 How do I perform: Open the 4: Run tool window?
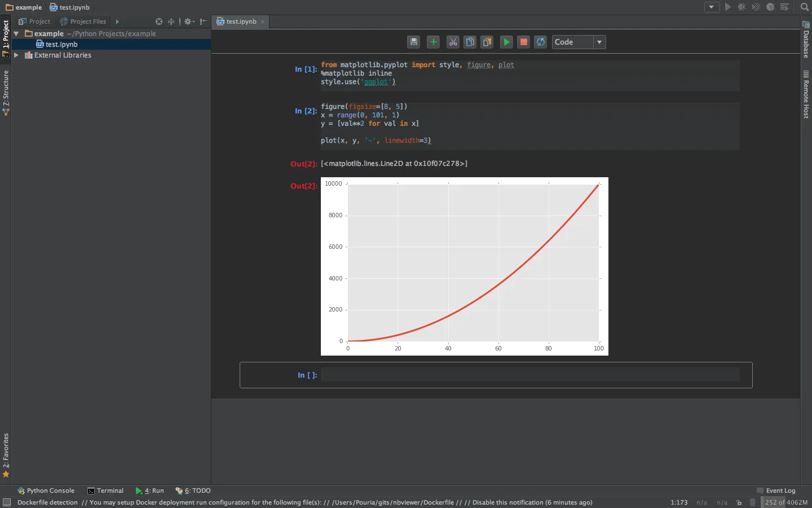coord(150,491)
